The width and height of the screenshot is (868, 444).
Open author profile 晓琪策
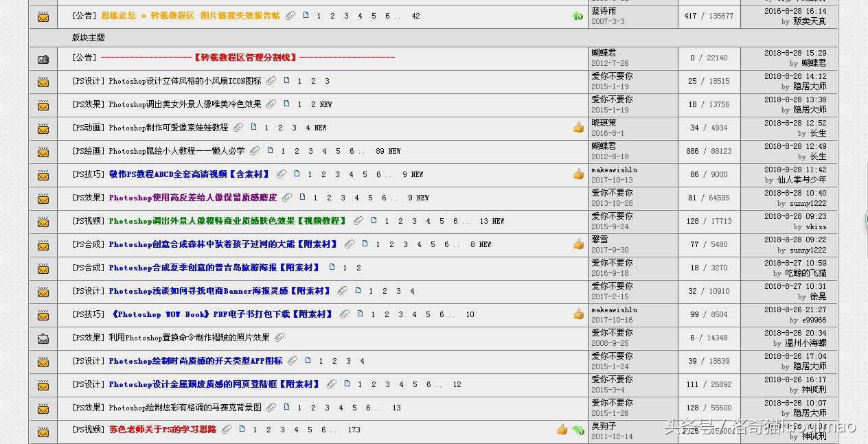point(604,123)
